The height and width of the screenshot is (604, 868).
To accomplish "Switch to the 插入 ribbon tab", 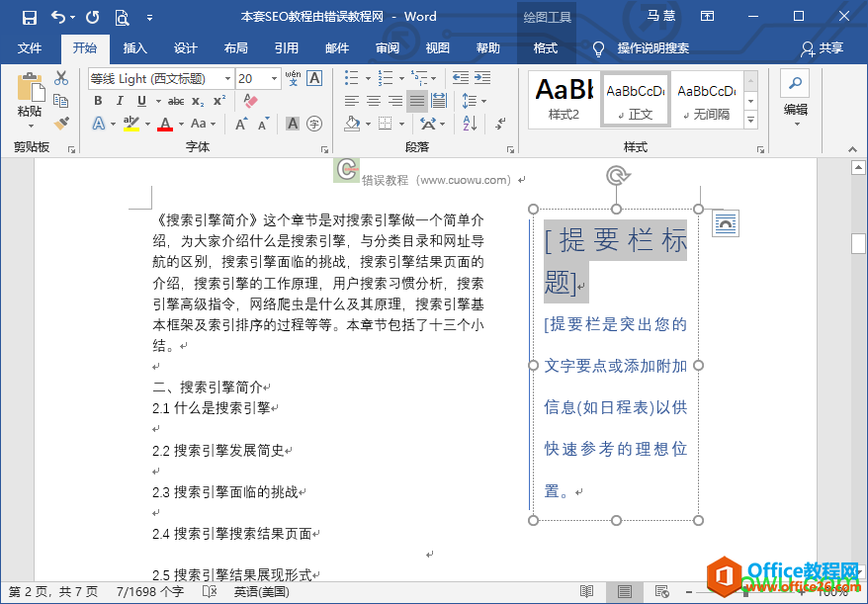I will coord(134,46).
